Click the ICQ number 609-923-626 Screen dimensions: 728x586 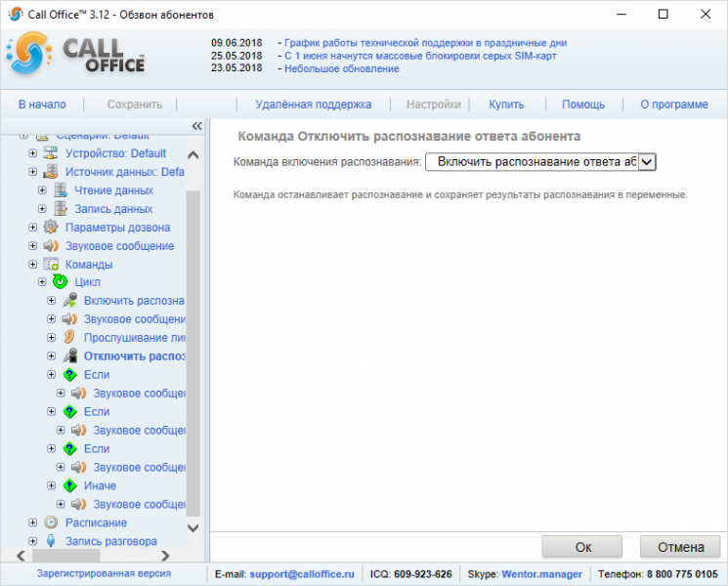coord(422,574)
